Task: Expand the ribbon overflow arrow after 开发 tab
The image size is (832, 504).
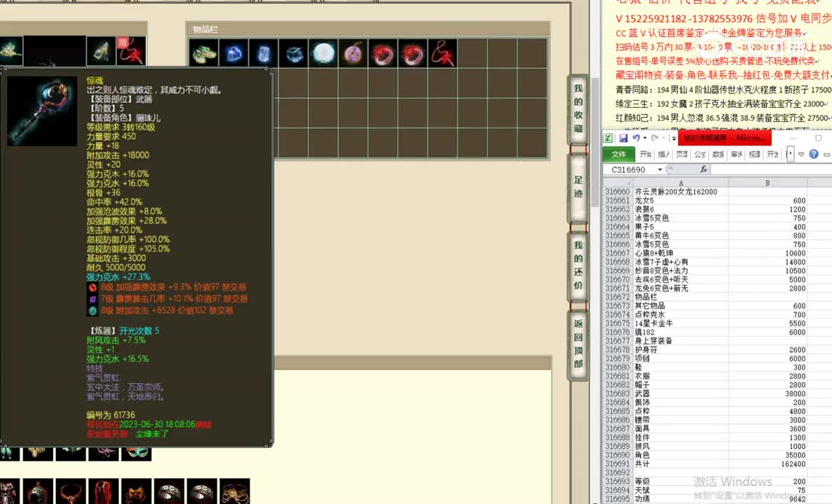Action: click(x=789, y=153)
